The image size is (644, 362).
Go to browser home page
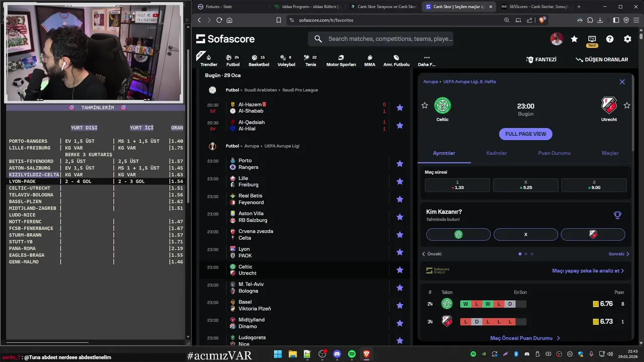click(x=229, y=20)
